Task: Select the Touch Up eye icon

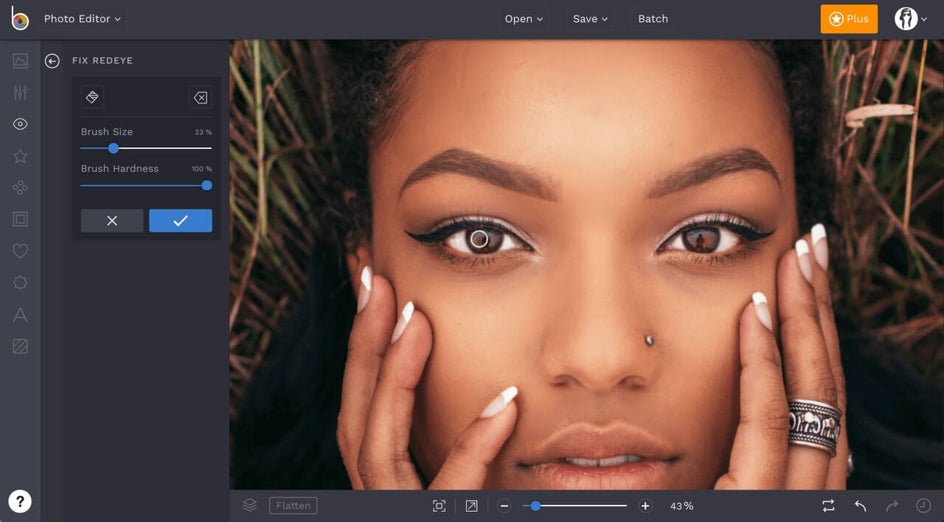Action: (x=20, y=124)
